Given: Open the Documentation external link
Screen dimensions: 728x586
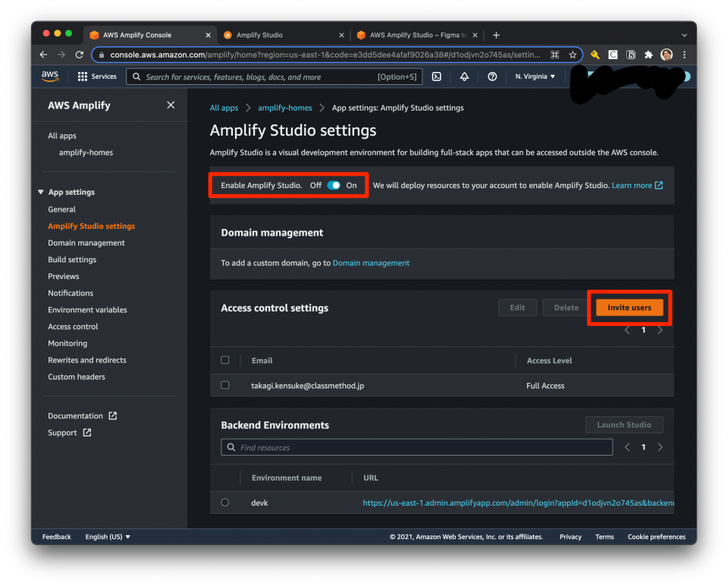Looking at the screenshot, I should [x=82, y=415].
